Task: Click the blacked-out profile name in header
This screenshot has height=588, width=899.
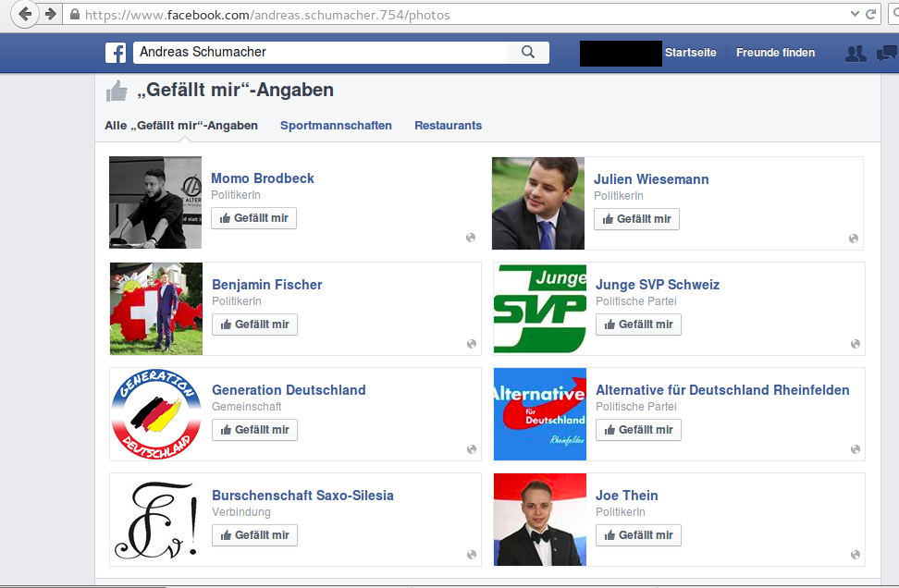Action: pos(621,54)
